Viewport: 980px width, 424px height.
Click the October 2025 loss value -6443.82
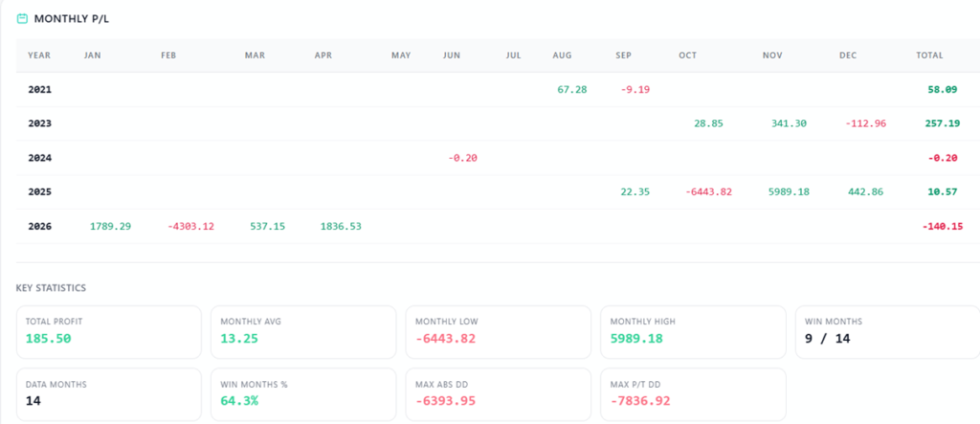708,191
